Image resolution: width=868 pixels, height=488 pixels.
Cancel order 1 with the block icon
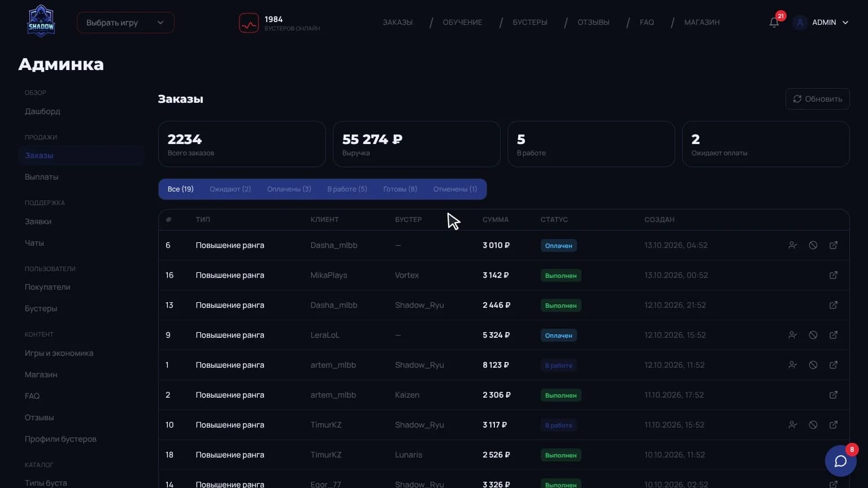[x=813, y=365]
